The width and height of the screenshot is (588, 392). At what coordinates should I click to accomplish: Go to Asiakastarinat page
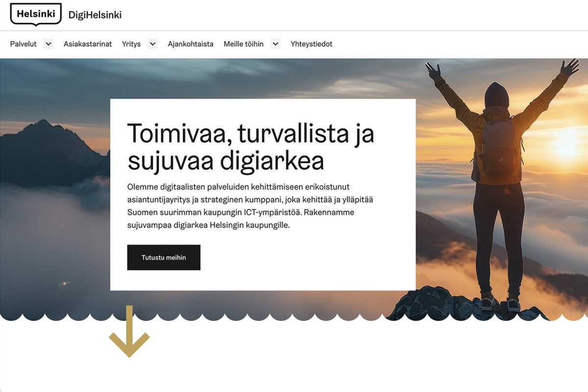pos(88,44)
